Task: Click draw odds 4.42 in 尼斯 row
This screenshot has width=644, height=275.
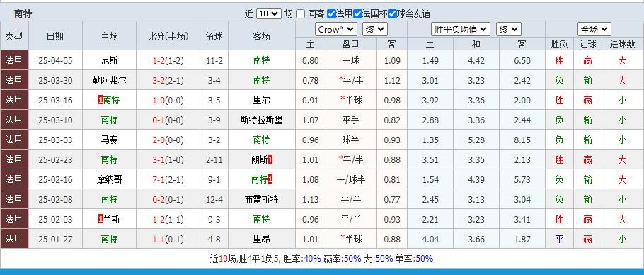Action: [x=476, y=61]
